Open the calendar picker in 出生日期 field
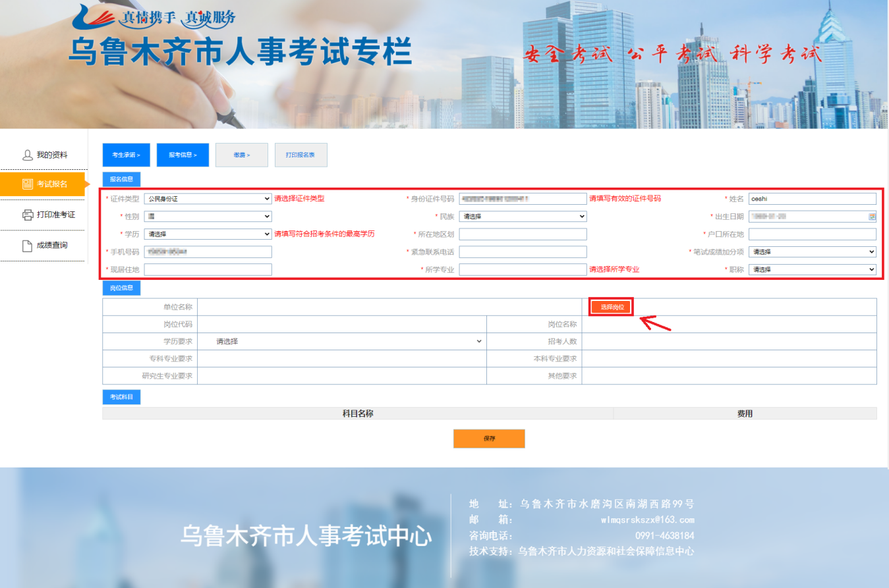Screen dimensions: 889x588 [x=872, y=217]
